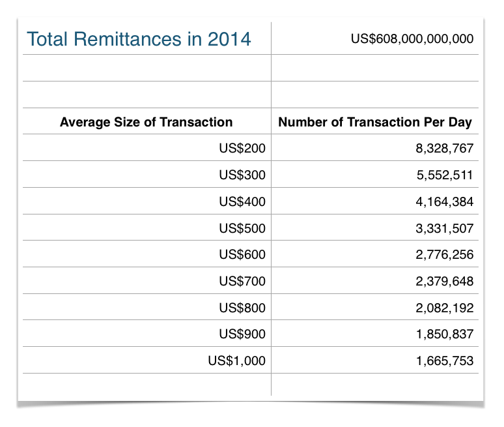Select the US$500 cell
This screenshot has width=504, height=427.
tap(242, 229)
